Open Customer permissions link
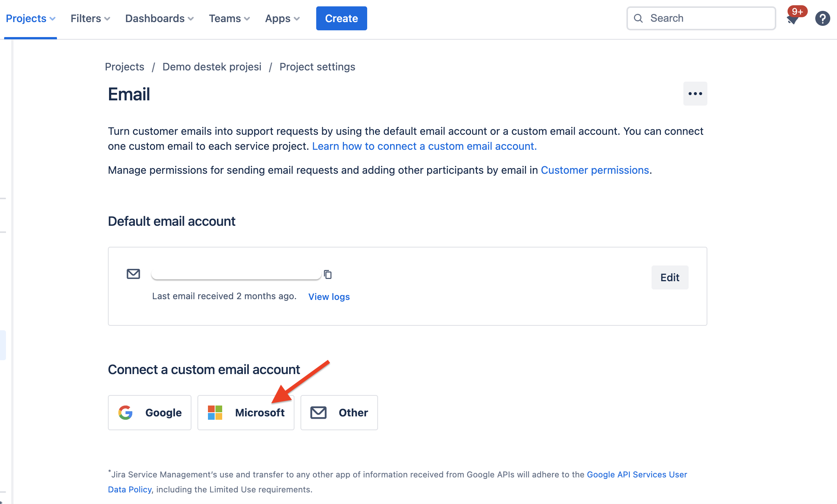 pyautogui.click(x=595, y=170)
